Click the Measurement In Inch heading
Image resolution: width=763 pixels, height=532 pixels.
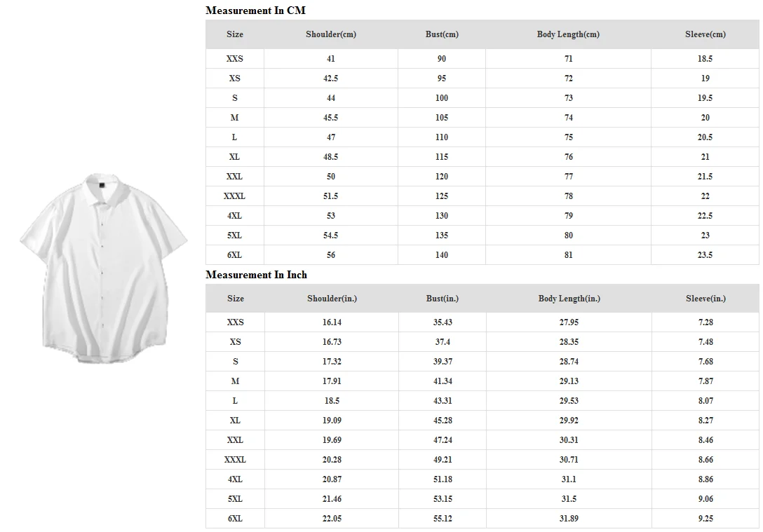256,275
